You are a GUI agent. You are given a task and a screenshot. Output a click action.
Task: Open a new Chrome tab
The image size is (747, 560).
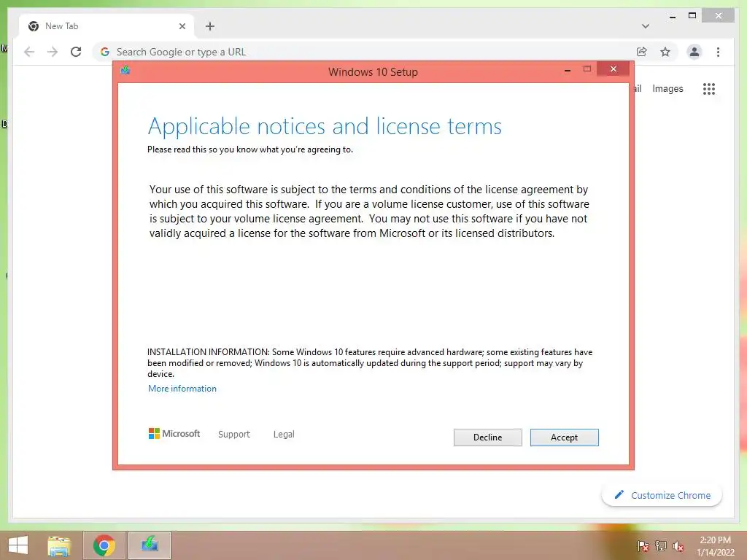210,26
